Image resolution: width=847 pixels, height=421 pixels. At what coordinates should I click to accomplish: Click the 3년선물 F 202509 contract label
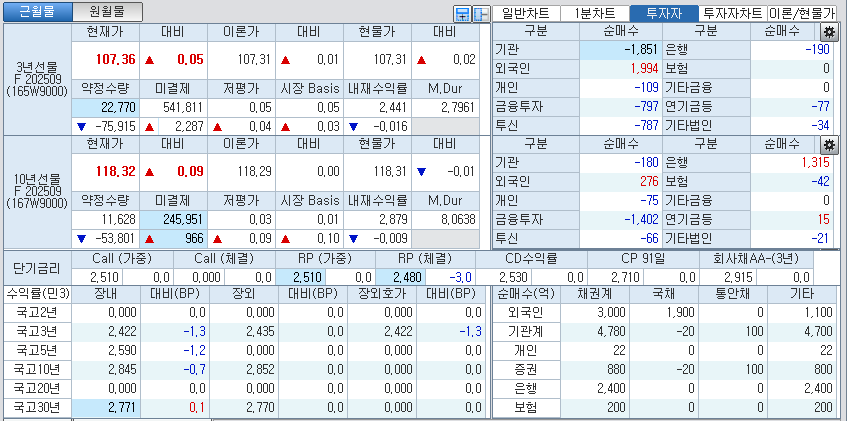click(x=37, y=80)
